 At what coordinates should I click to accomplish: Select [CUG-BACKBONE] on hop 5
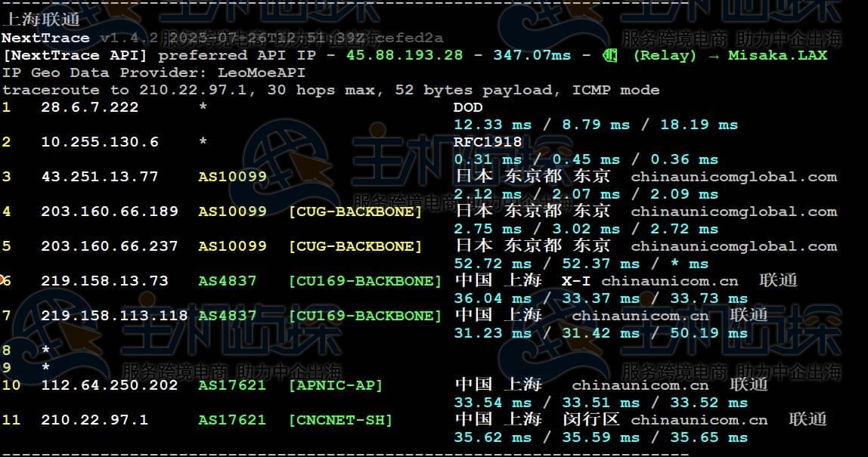tap(355, 247)
